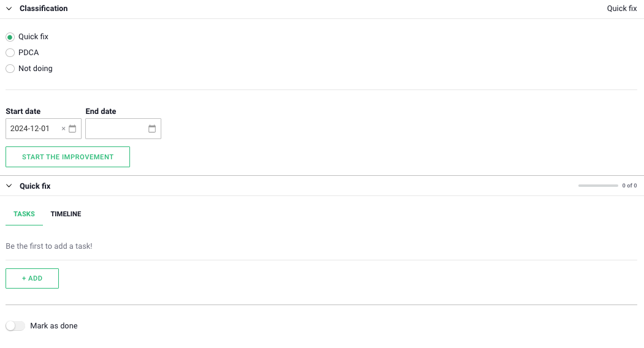Image resolution: width=644 pixels, height=348 pixels.
Task: Open the Timeline tab
Action: 66,214
